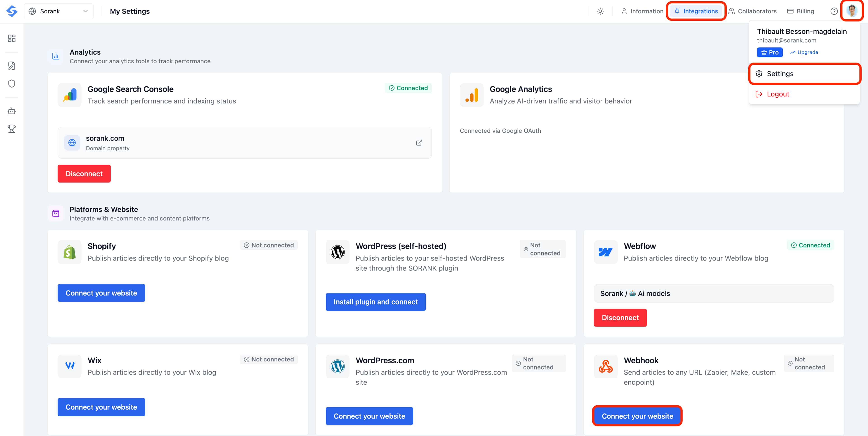Click the Webflow logo icon

point(606,252)
